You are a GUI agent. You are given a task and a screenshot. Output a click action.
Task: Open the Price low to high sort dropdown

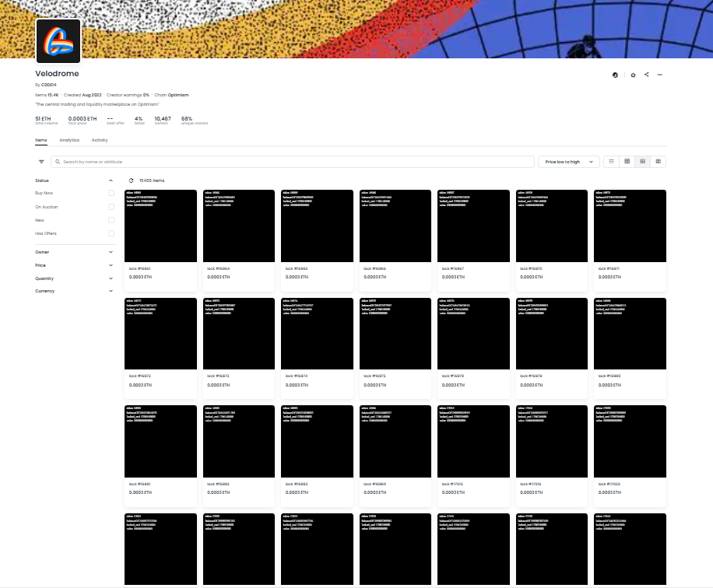(x=569, y=162)
